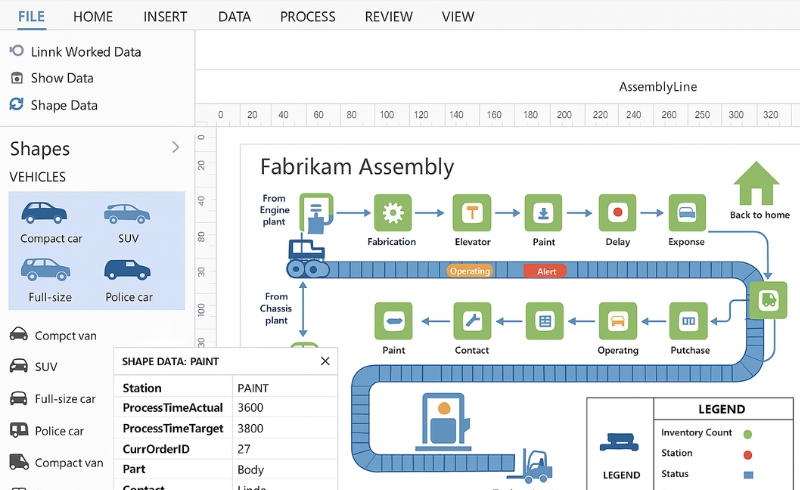Select the inspection booth shape
Viewport: 800px width, 490px height.
pos(443,422)
